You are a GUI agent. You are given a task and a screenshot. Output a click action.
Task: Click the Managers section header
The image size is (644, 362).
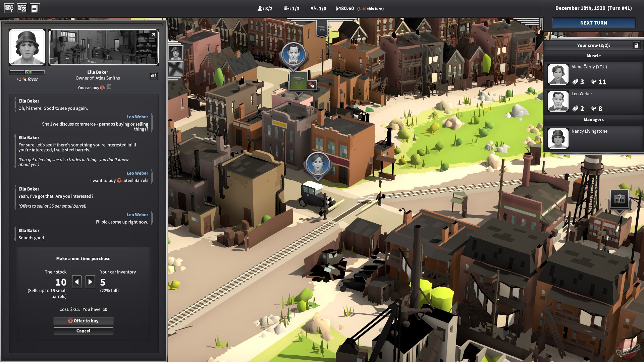coord(593,120)
